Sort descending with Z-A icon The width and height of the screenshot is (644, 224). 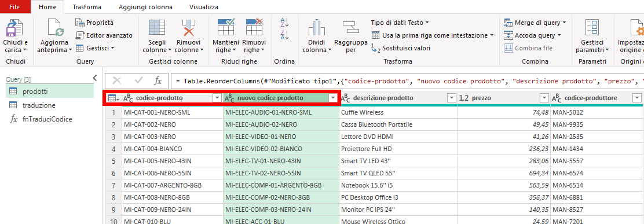(284, 35)
